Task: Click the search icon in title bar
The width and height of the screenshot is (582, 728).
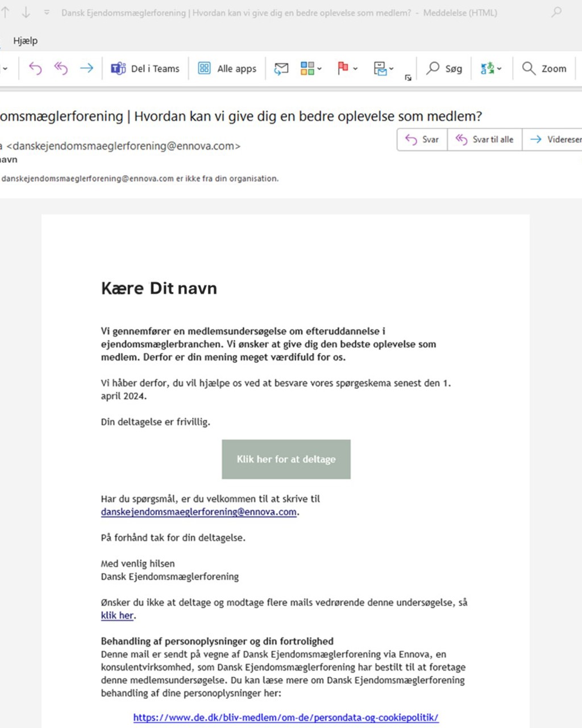Action: 556,12
